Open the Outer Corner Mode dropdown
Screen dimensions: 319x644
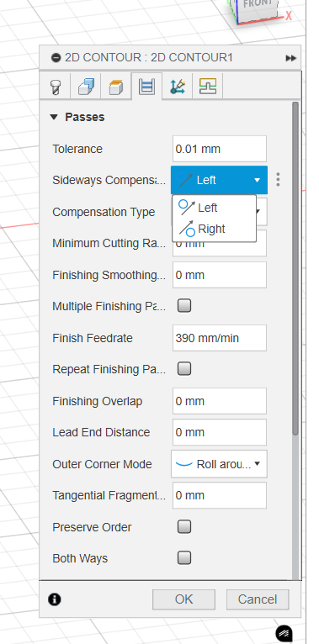click(x=219, y=464)
